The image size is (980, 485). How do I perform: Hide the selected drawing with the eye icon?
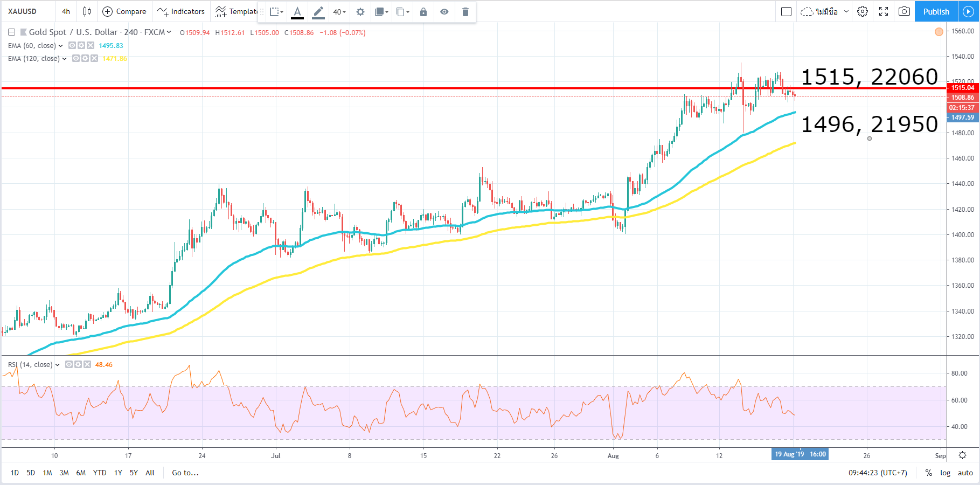(x=444, y=12)
